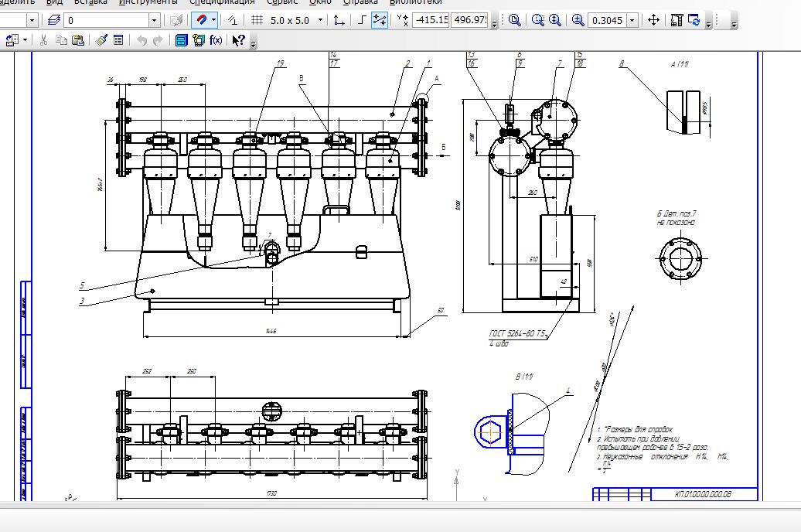Screen dimensions: 801x532
Task: Click the Y coordinate field 496.97
Action: tap(470, 20)
